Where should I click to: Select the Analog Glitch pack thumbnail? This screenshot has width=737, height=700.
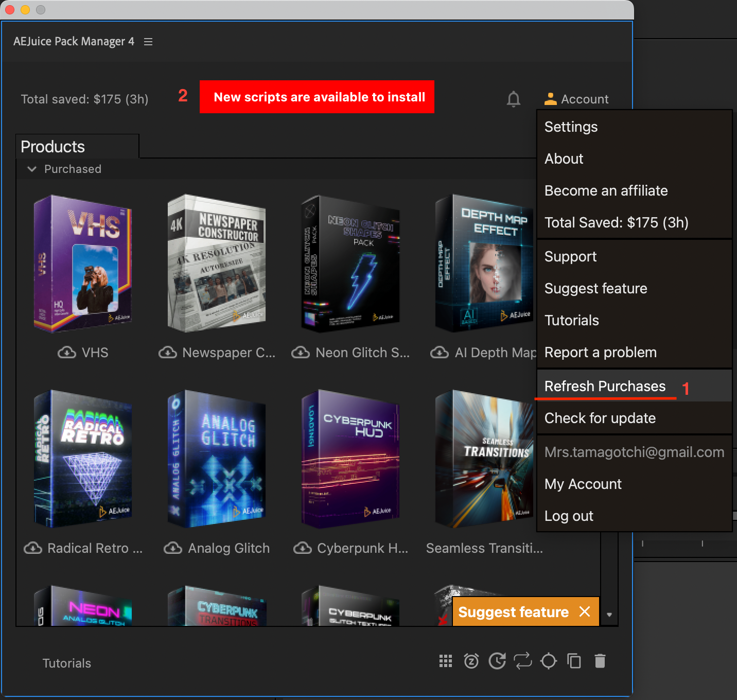pos(217,459)
